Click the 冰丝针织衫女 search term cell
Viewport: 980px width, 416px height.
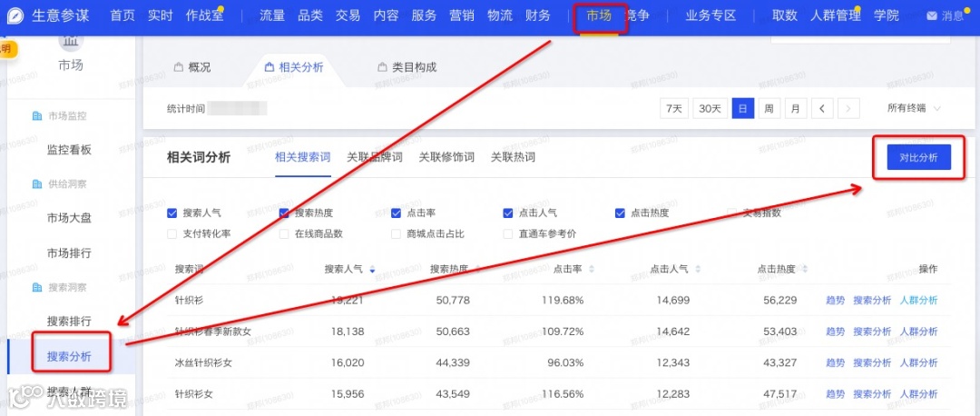pos(203,362)
